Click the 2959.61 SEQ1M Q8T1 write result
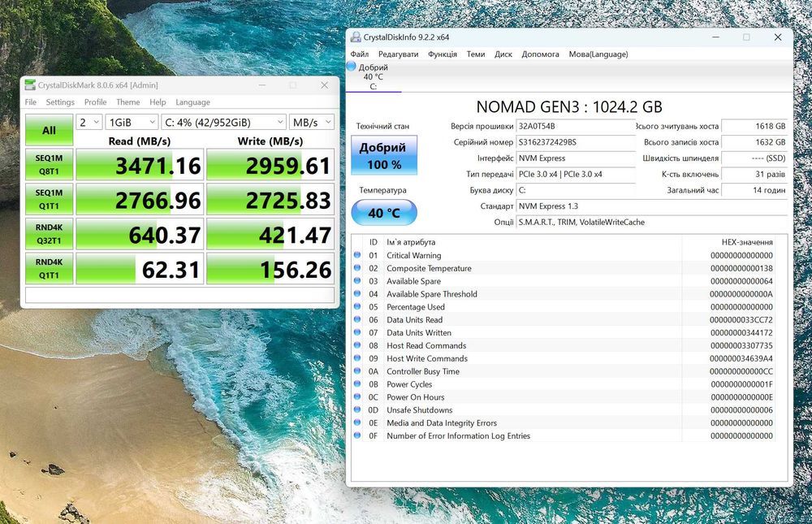Viewport: 812px width, 524px height. 270,165
